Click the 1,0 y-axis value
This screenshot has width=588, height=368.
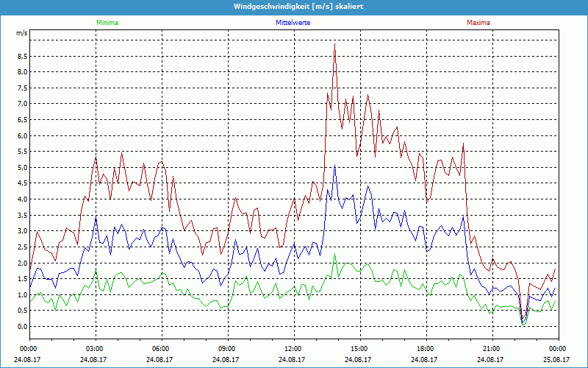coord(23,294)
